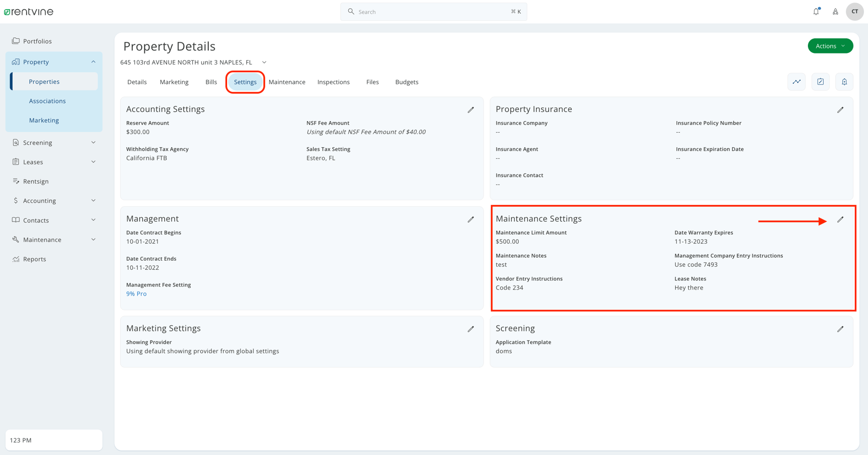Edit Maintenance Settings using its pencil icon
Image resolution: width=868 pixels, height=455 pixels.
pyautogui.click(x=841, y=219)
